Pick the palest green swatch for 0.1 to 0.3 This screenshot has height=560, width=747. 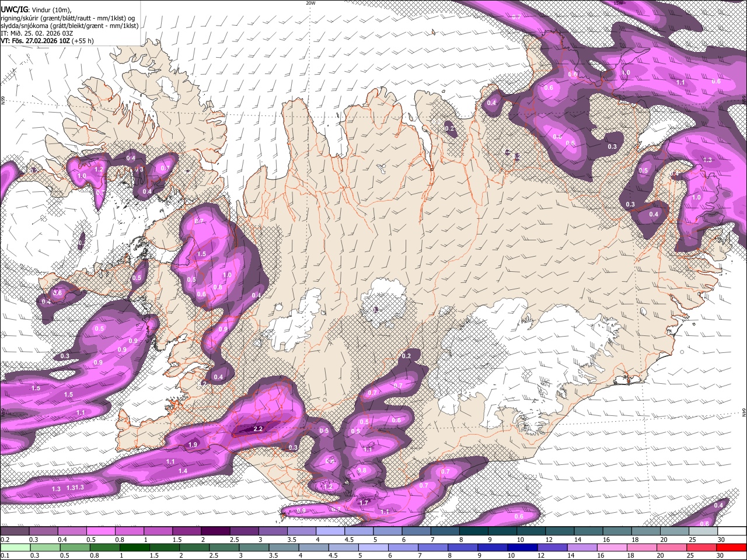pyautogui.click(x=15, y=547)
